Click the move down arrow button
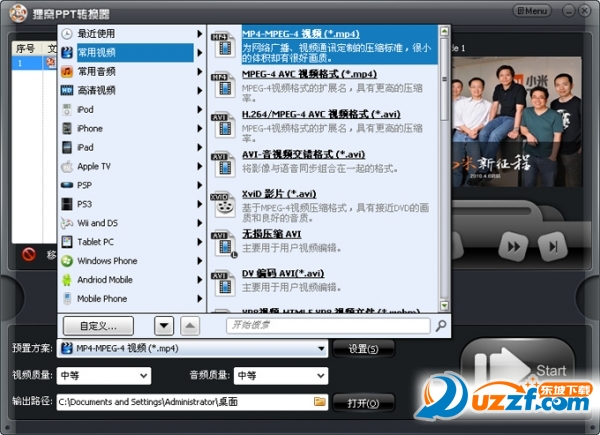This screenshot has width=600, height=435. tap(164, 326)
